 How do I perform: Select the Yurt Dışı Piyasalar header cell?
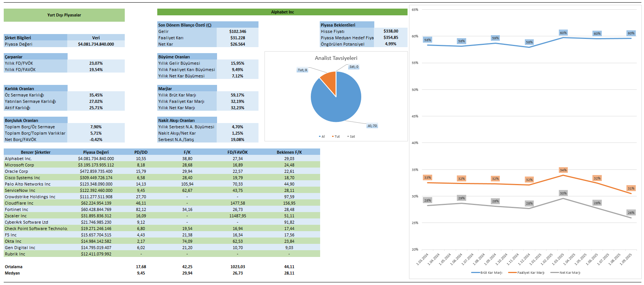coord(64,15)
